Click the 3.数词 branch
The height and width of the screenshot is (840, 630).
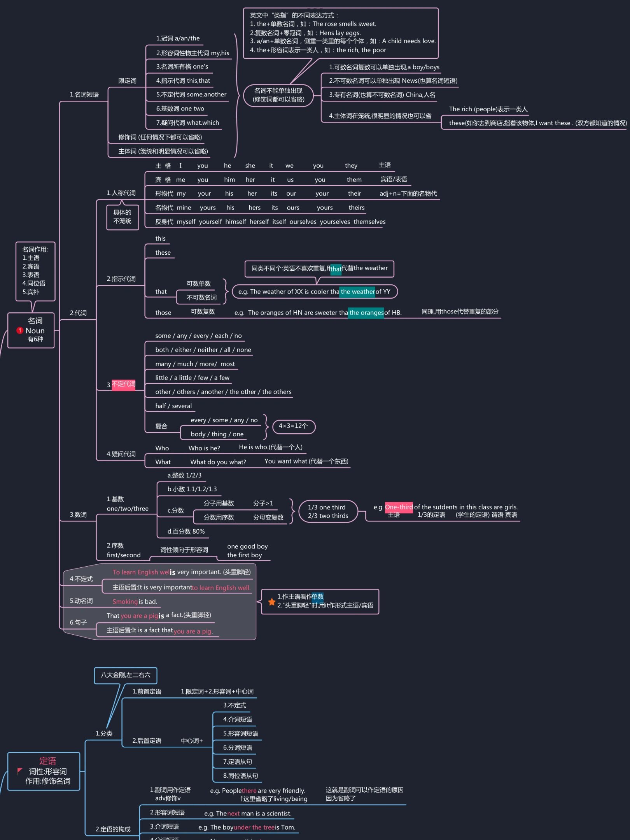78,514
